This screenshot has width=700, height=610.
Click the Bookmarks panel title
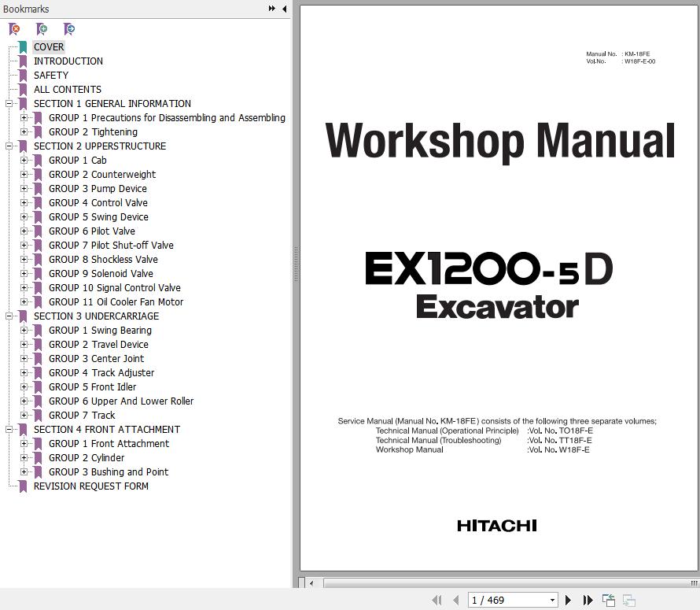pos(26,9)
